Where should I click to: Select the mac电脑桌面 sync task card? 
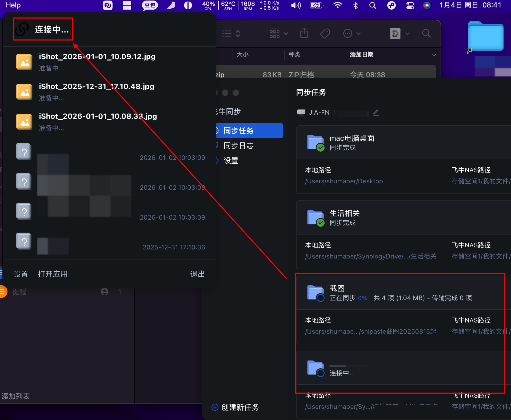click(x=404, y=159)
